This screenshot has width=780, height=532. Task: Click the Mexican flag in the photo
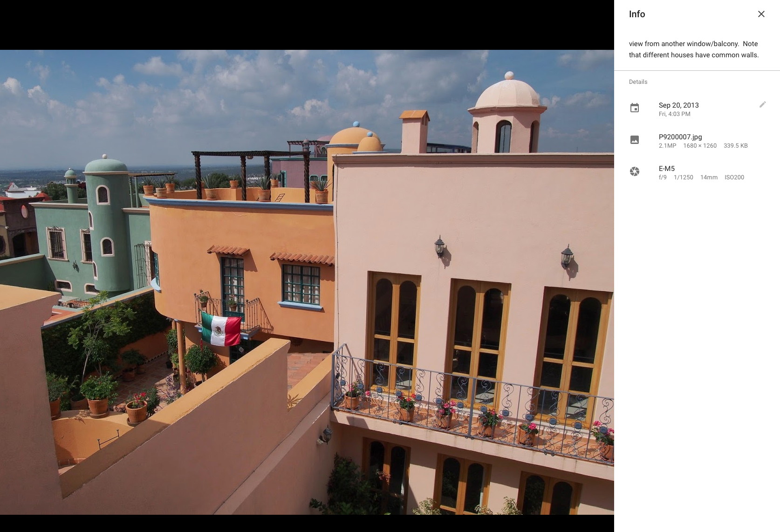point(221,329)
